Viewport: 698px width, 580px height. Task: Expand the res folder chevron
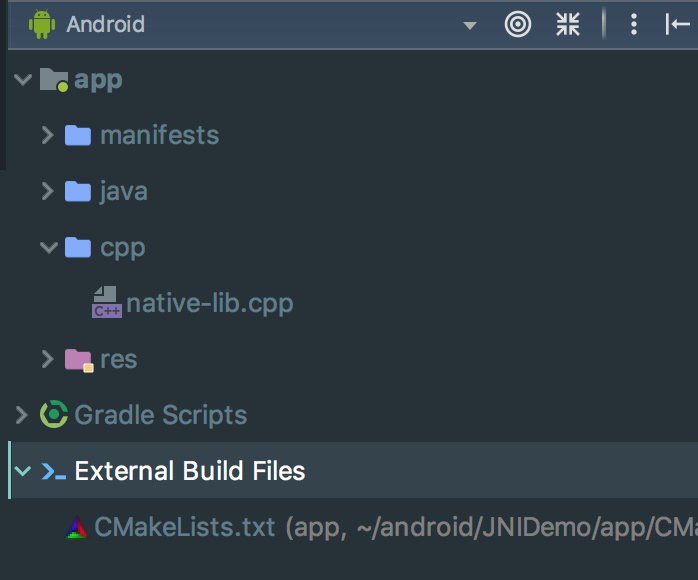pyautogui.click(x=48, y=359)
